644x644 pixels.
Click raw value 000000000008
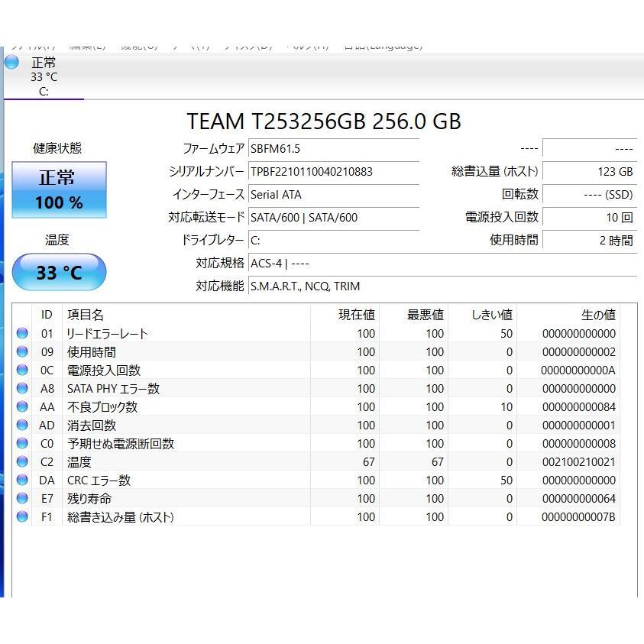(579, 444)
